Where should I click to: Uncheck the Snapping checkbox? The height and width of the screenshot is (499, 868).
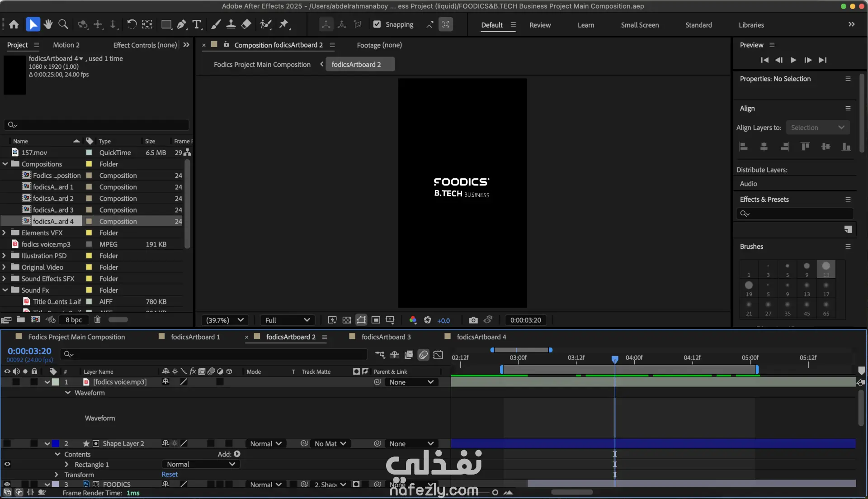pyautogui.click(x=377, y=24)
